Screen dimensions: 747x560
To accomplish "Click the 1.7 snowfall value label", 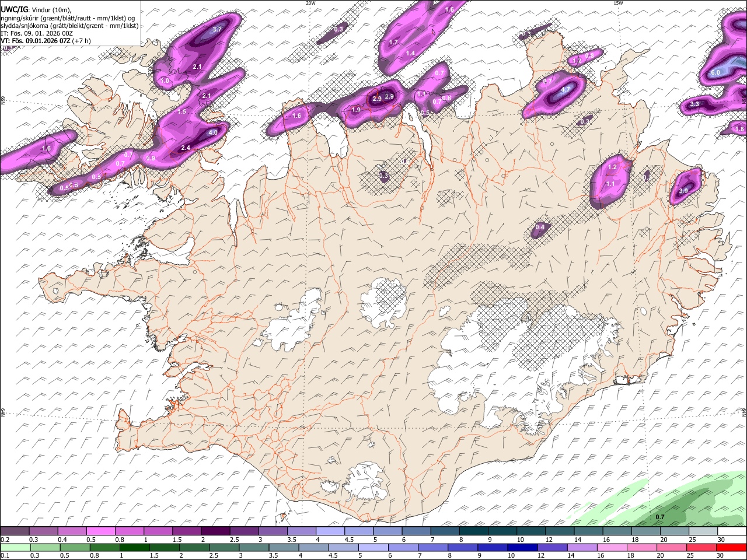I will 393,43.
